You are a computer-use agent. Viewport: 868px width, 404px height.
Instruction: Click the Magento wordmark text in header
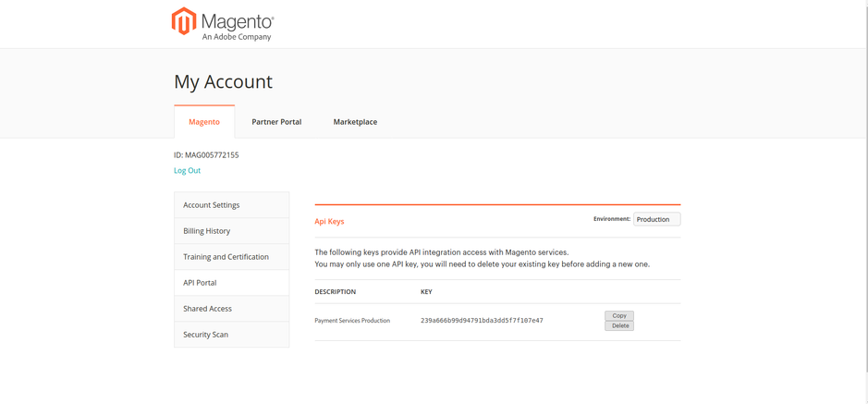point(238,21)
